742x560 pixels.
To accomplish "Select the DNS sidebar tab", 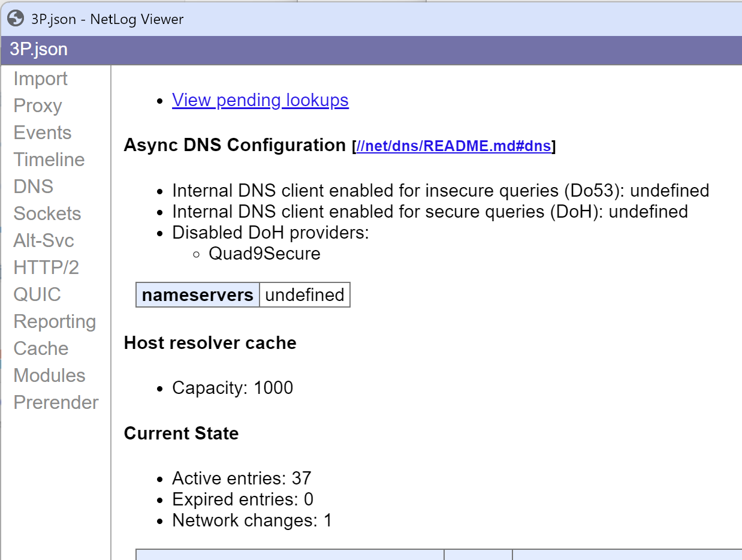I will [x=34, y=186].
